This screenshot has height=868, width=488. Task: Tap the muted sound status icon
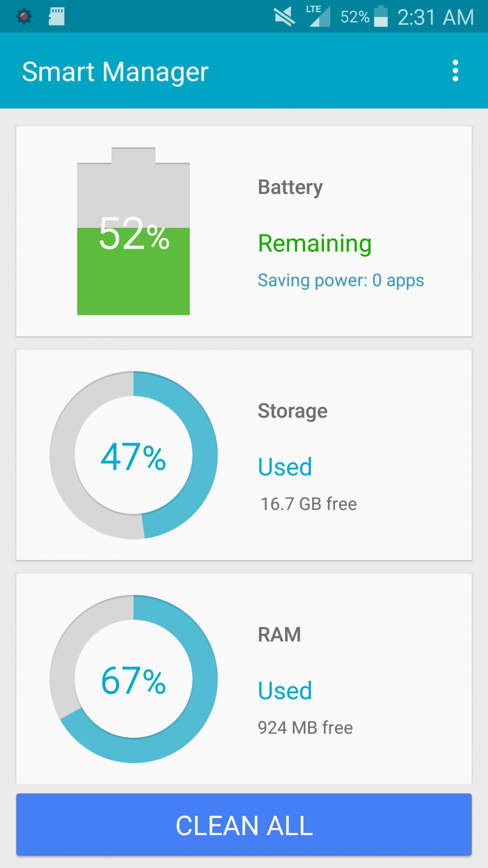tap(285, 17)
